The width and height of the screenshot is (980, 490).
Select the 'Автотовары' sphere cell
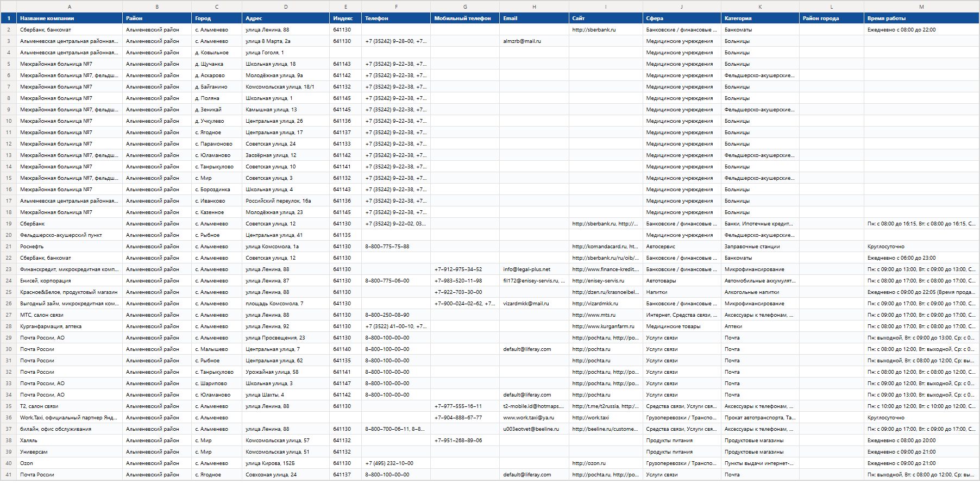pos(682,281)
